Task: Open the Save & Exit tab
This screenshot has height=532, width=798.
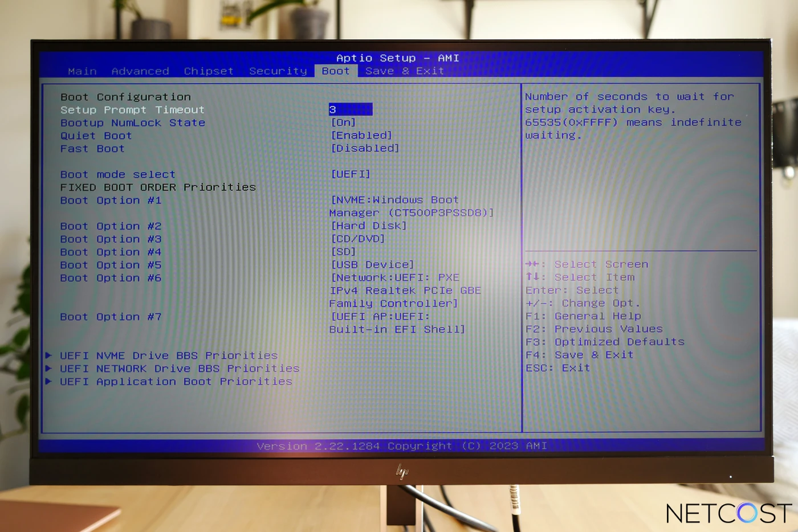Action: tap(405, 71)
